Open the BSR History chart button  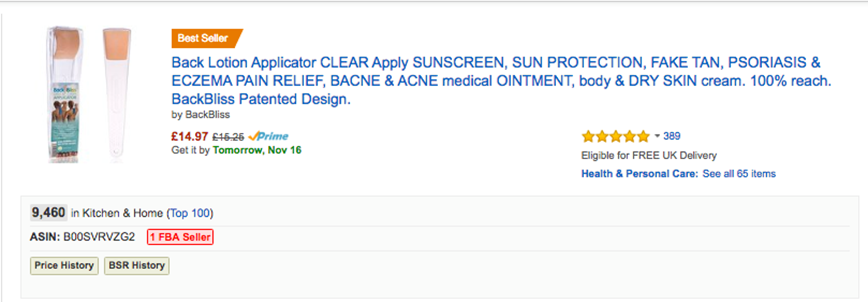coord(136,266)
